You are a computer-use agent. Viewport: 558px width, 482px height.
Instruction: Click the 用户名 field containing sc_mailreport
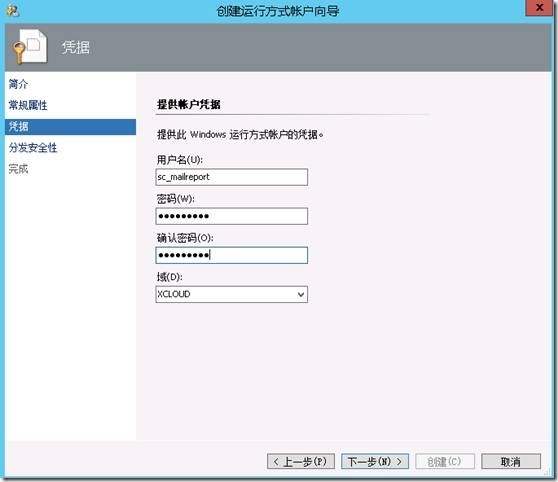(232, 177)
